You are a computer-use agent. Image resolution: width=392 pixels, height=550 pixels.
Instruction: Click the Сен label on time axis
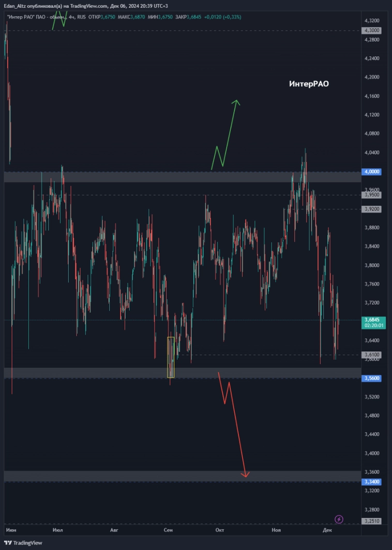point(168,530)
